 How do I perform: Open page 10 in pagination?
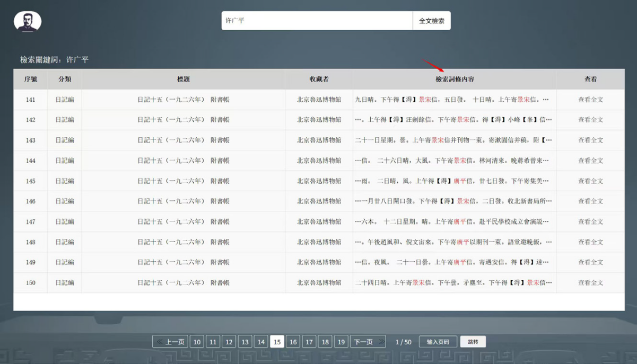pos(197,342)
